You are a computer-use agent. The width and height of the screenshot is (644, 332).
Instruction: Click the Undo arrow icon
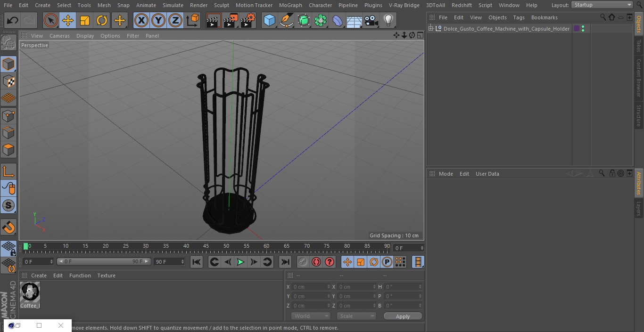(x=13, y=20)
